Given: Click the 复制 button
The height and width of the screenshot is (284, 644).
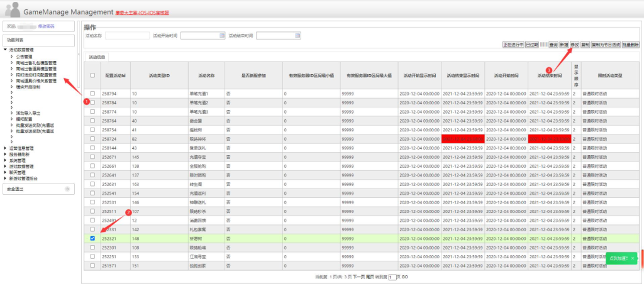Looking at the screenshot, I should pos(586,45).
